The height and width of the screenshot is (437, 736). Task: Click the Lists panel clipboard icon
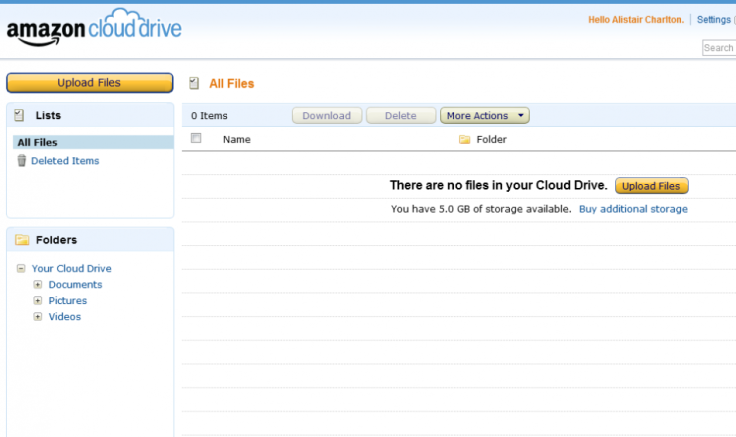point(19,115)
